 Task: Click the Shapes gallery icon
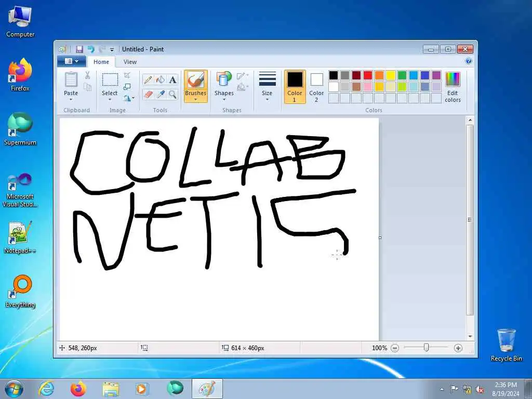[224, 79]
